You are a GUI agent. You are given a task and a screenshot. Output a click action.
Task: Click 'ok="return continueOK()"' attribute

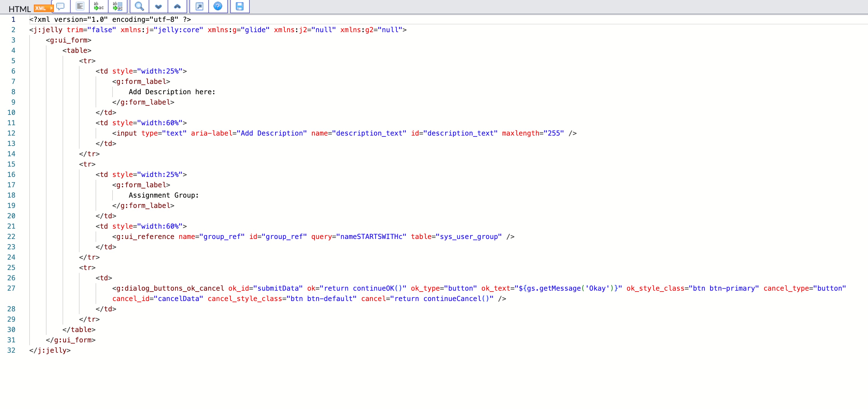(x=356, y=288)
